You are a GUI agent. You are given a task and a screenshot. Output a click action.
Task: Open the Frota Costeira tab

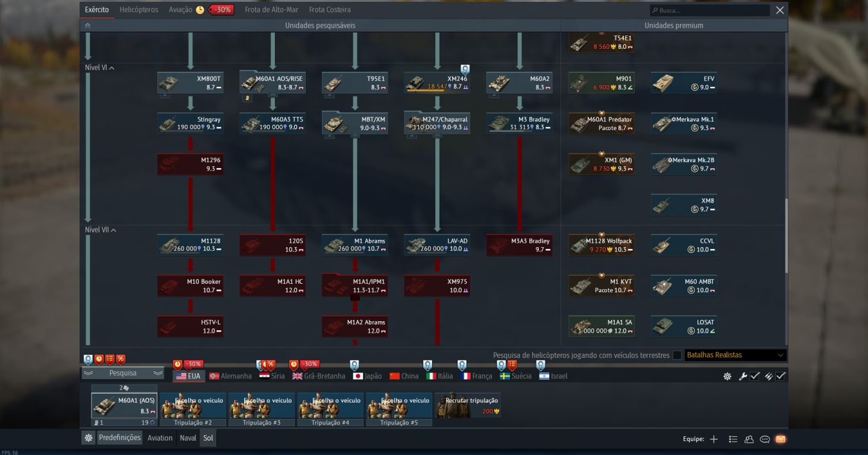(330, 10)
